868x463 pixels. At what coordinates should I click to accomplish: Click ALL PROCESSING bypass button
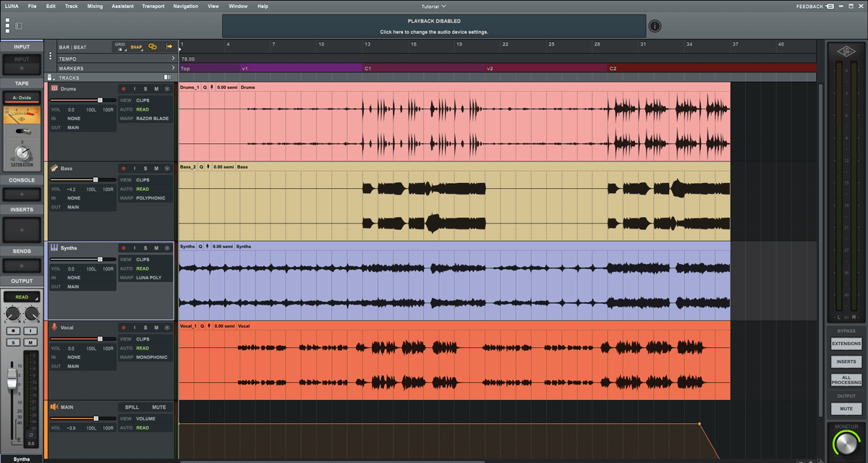point(846,379)
